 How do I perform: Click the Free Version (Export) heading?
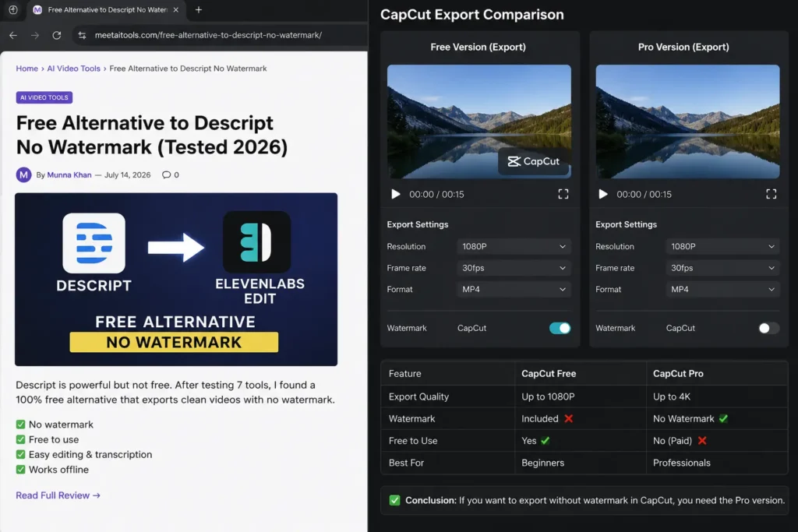tap(478, 47)
